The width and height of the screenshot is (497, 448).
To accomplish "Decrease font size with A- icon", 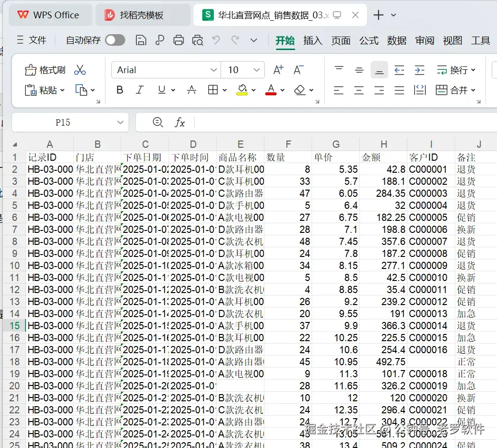I will pyautogui.click(x=298, y=70).
